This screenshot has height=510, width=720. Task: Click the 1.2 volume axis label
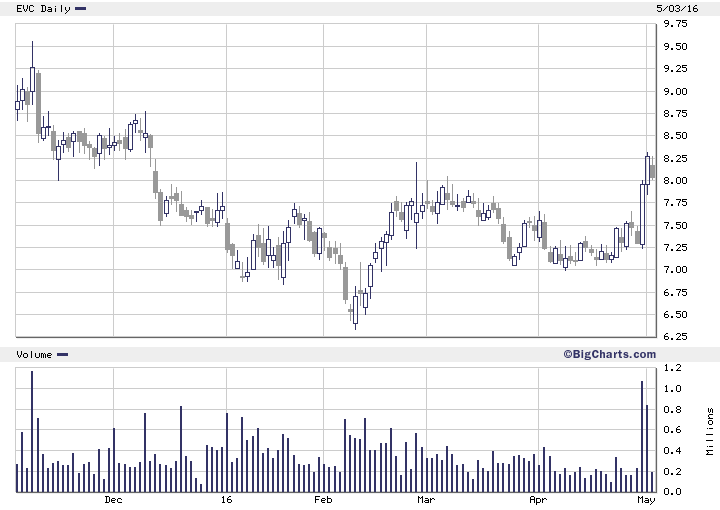pyautogui.click(x=672, y=368)
